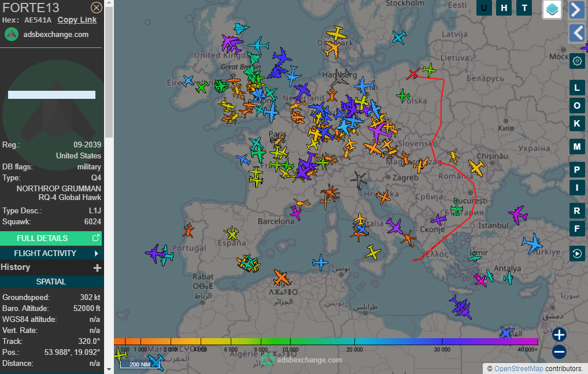Expand the FLIGHT ACTIVITY section

click(51, 253)
